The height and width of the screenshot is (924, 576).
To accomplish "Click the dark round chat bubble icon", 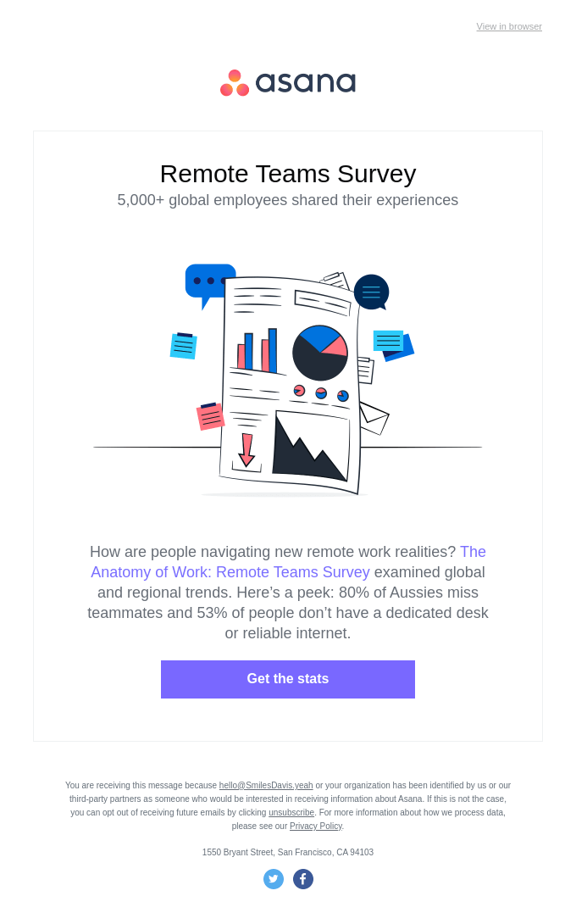I will [371, 292].
